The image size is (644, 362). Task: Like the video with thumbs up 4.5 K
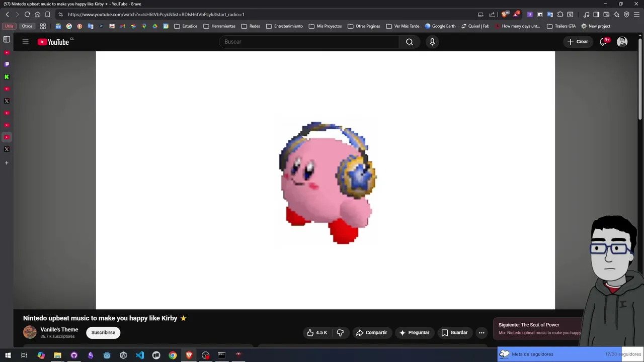pyautogui.click(x=317, y=333)
